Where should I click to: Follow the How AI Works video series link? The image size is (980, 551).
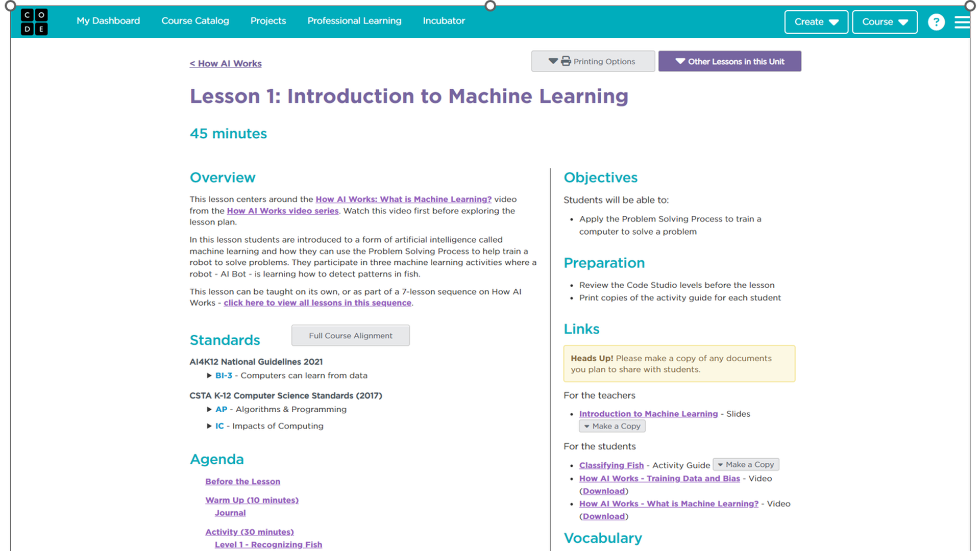click(x=282, y=211)
